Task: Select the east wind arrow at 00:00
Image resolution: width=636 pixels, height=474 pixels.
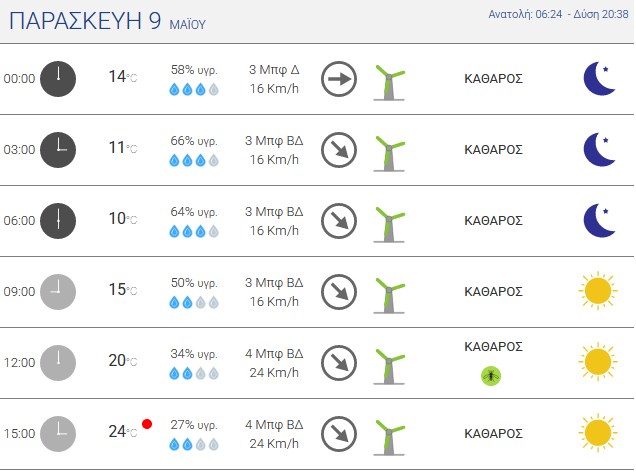Action: [339, 79]
